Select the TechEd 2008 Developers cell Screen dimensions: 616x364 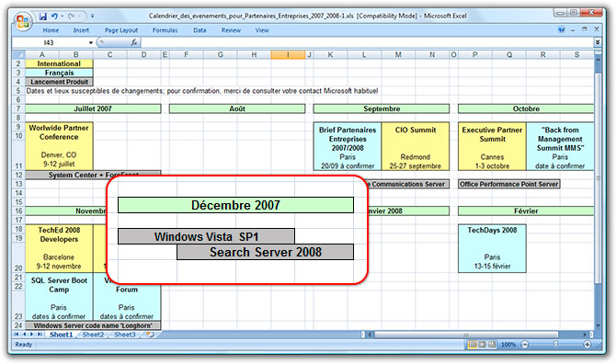click(59, 248)
